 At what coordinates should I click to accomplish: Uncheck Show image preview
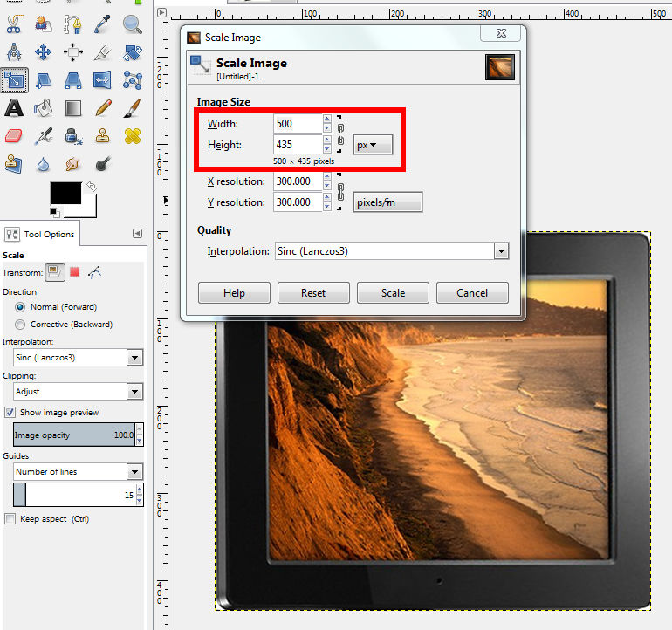pos(10,412)
